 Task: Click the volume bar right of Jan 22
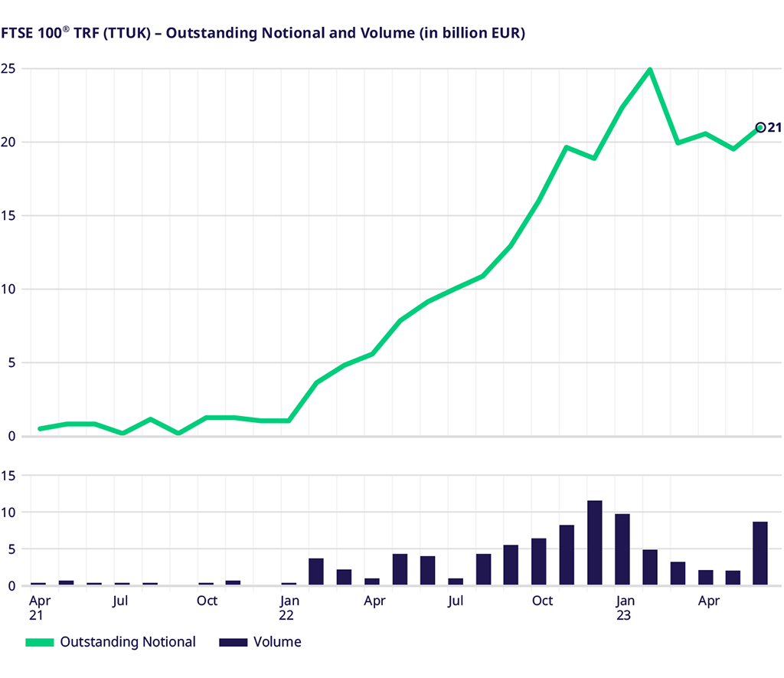[316, 572]
